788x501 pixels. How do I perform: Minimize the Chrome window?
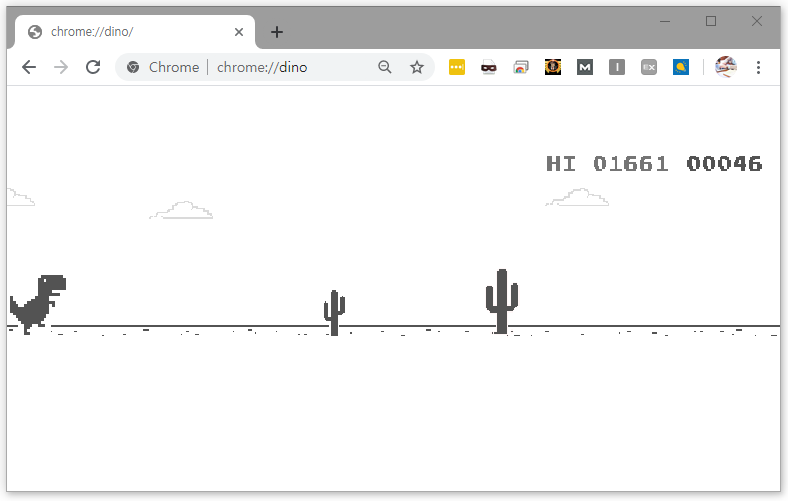coord(665,21)
